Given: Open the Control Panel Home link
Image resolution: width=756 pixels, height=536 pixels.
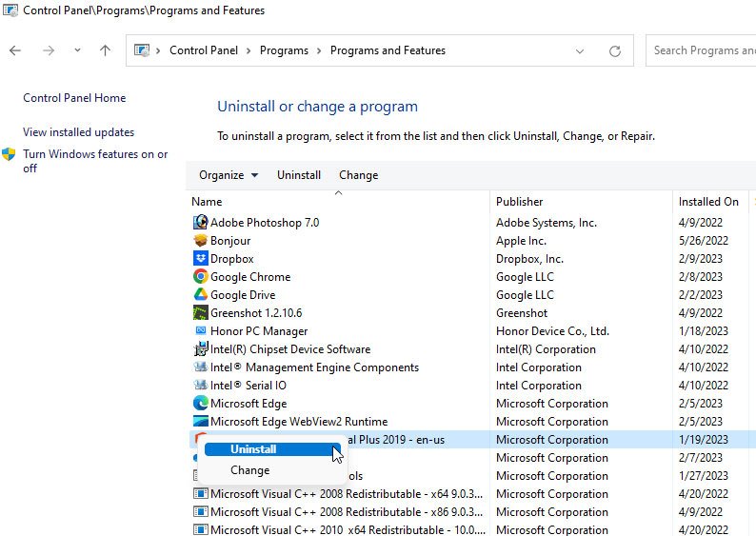Looking at the screenshot, I should pos(74,98).
